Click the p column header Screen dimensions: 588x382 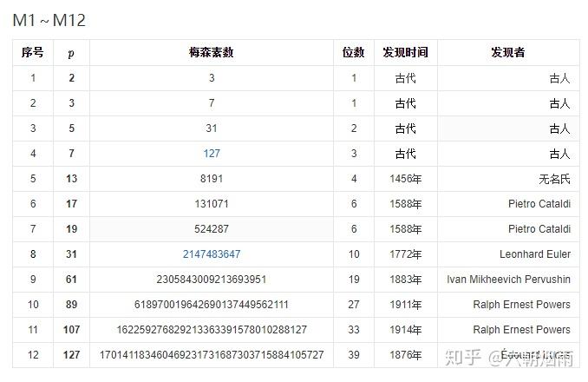click(71, 52)
